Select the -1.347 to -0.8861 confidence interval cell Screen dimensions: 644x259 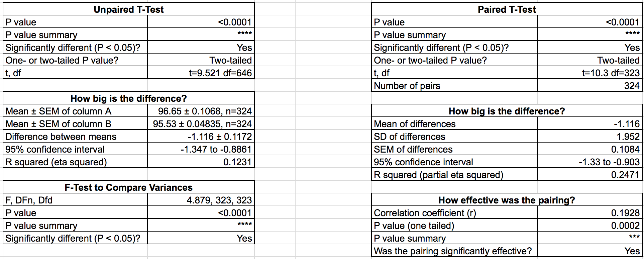click(x=216, y=149)
